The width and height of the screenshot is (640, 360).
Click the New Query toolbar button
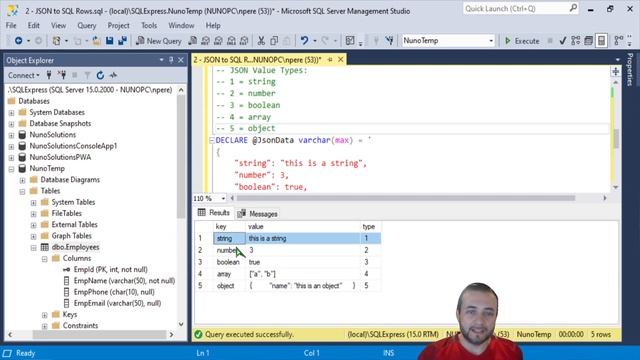click(x=159, y=41)
